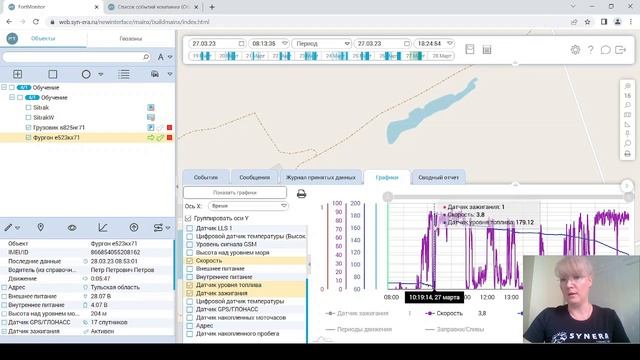Click the left handle of chart range slider
Image resolution: width=640 pixels, height=360 pixels.
[388, 197]
